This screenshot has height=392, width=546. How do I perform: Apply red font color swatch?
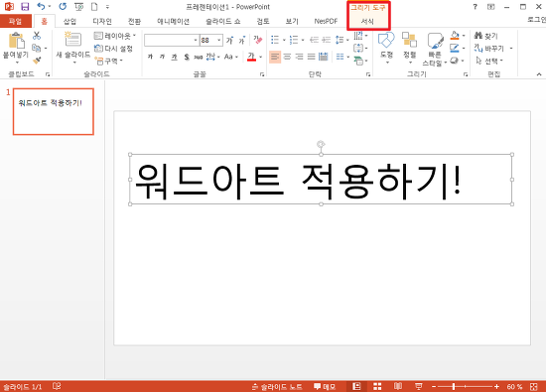tap(251, 57)
